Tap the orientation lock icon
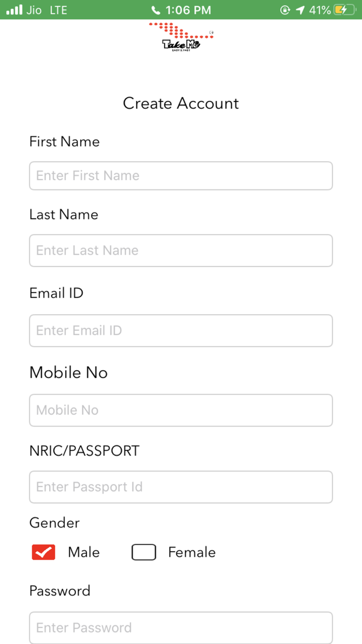The height and width of the screenshot is (644, 362). [x=285, y=9]
